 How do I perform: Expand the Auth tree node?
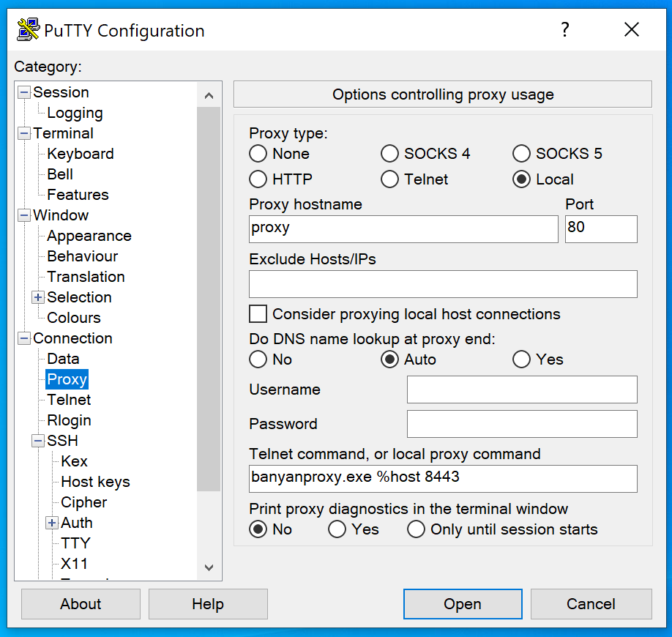[52, 523]
